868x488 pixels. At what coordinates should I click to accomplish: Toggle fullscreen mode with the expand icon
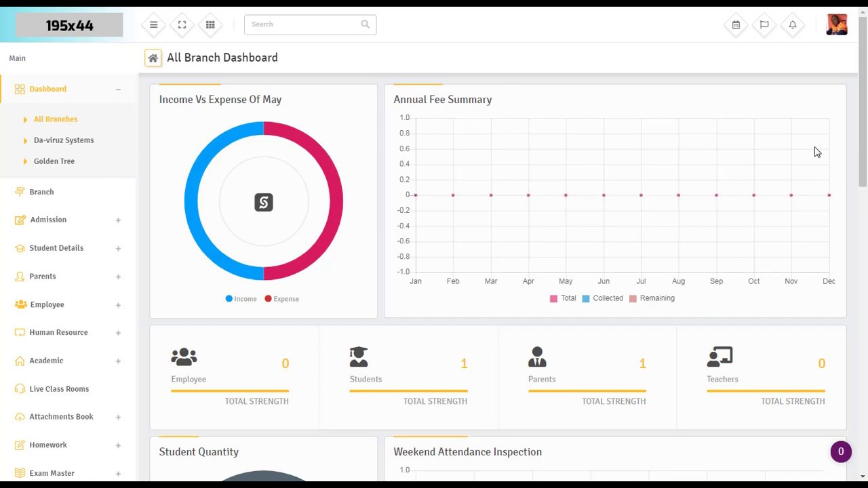[x=182, y=24]
